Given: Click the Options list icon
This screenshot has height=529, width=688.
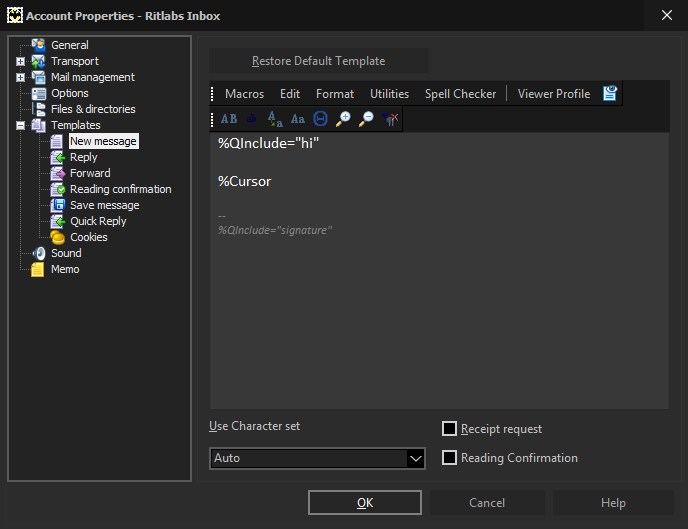Looking at the screenshot, I should tap(39, 93).
